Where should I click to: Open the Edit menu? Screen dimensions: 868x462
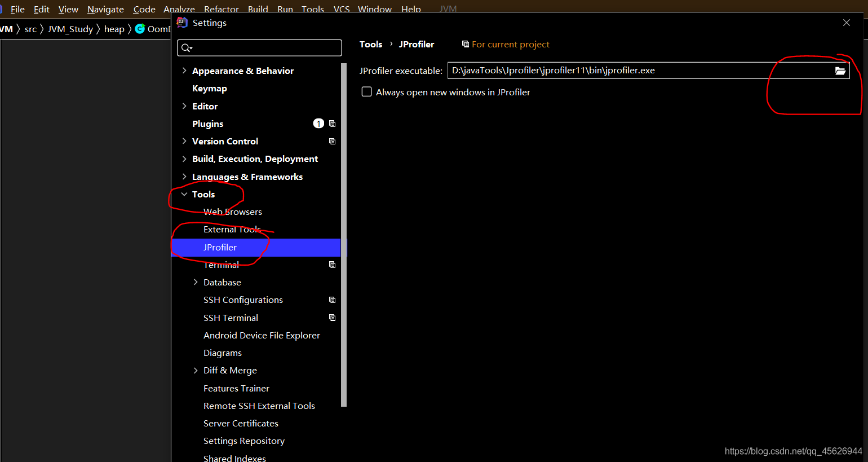(x=41, y=9)
